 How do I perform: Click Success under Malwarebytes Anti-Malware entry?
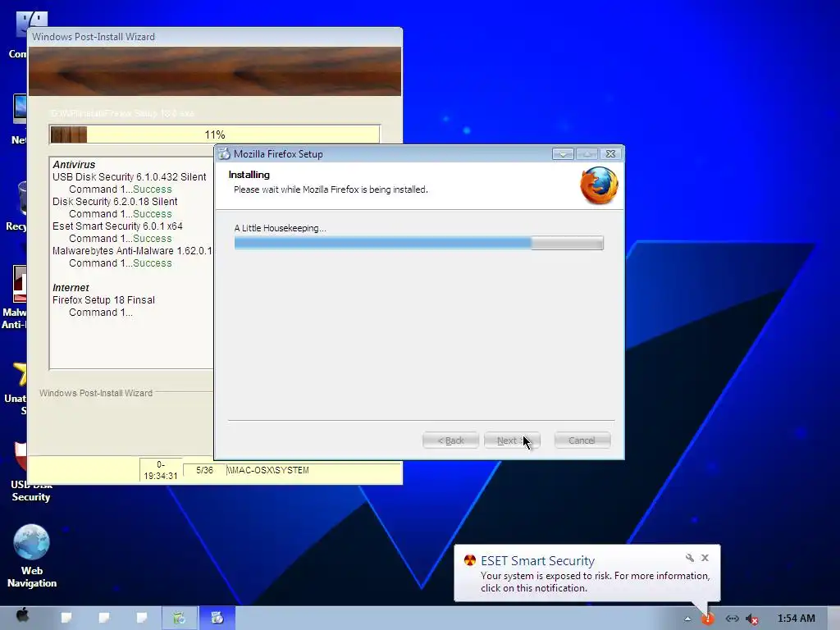(152, 263)
